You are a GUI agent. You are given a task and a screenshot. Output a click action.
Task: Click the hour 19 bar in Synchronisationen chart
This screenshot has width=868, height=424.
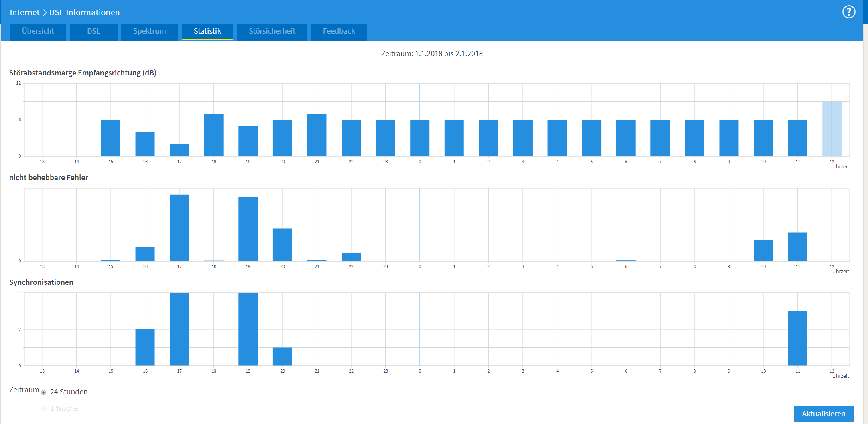[x=248, y=329]
